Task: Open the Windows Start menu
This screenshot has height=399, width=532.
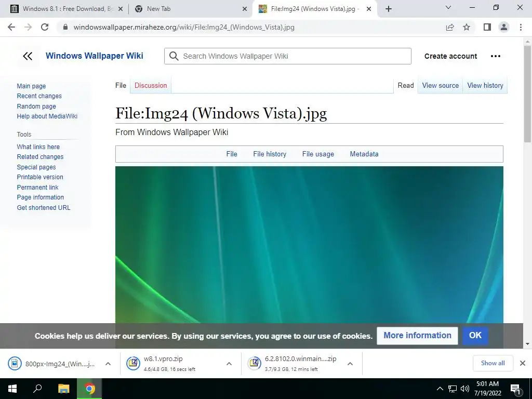Action: (12, 389)
